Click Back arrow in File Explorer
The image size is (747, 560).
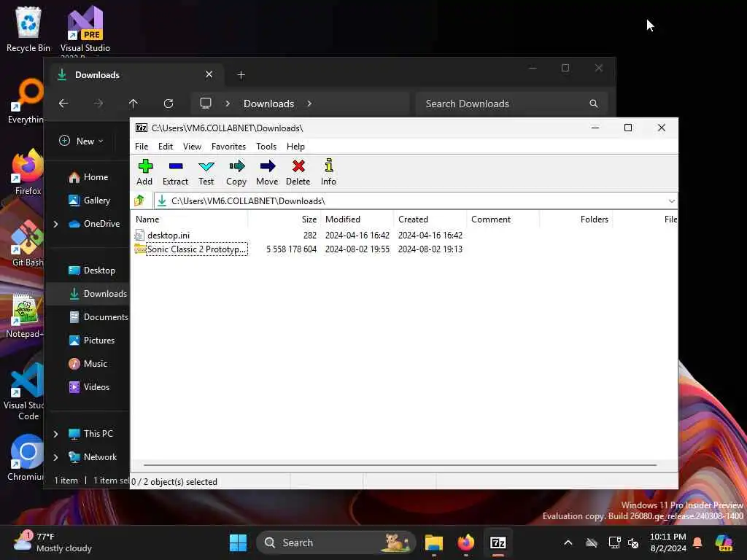tap(63, 104)
